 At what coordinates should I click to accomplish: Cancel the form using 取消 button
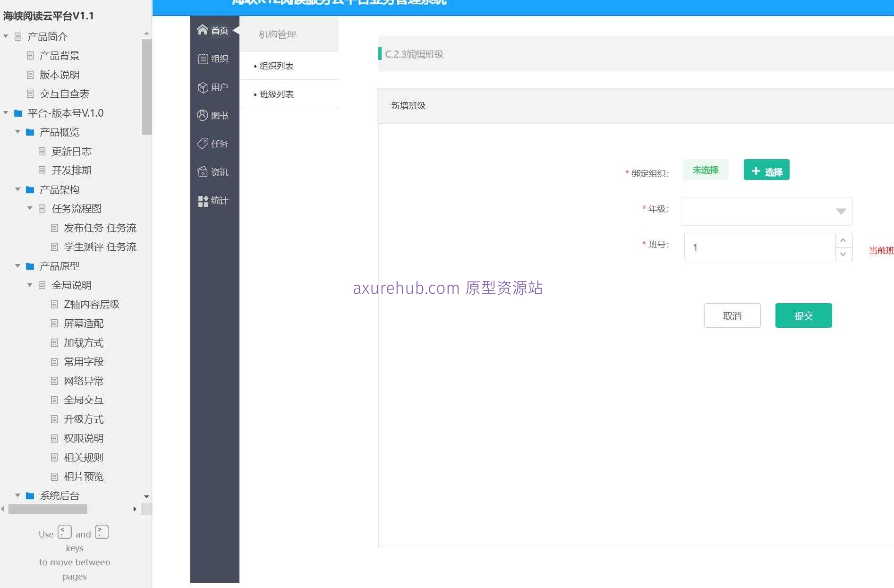[732, 315]
